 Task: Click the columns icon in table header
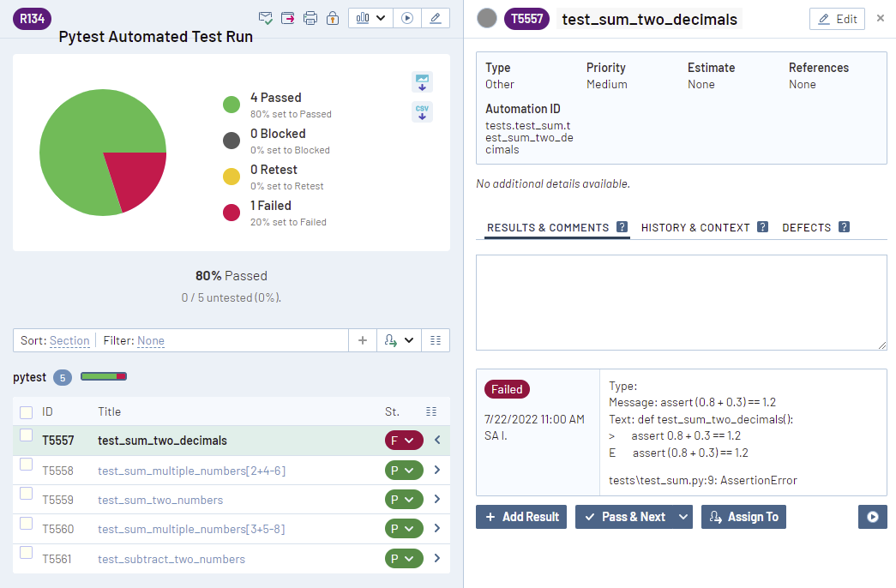tap(431, 411)
